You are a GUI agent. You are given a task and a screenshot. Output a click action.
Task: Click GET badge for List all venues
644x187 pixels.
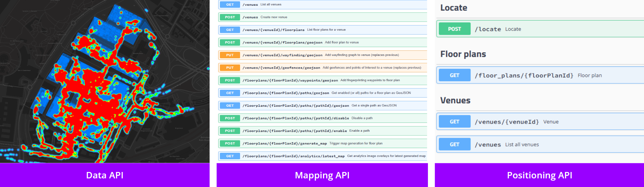(x=230, y=4)
